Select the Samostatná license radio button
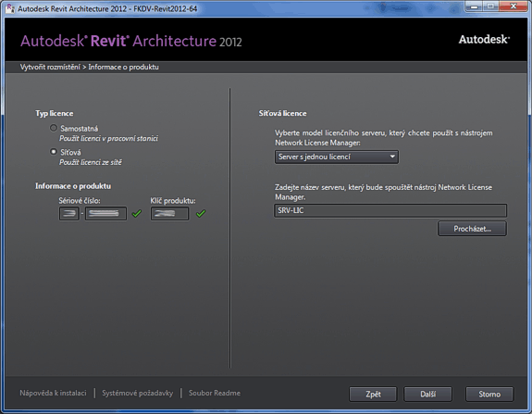The width and height of the screenshot is (532, 414). (x=54, y=128)
